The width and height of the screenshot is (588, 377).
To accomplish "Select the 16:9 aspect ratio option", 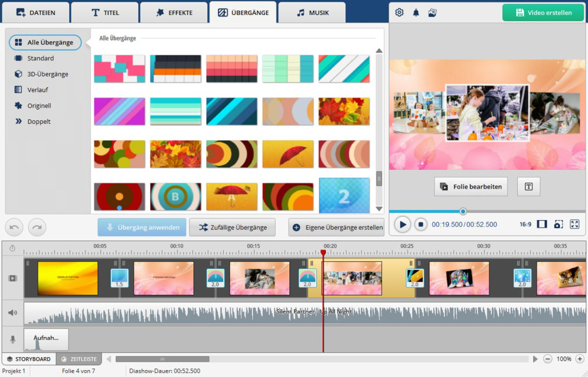I will pyautogui.click(x=525, y=225).
